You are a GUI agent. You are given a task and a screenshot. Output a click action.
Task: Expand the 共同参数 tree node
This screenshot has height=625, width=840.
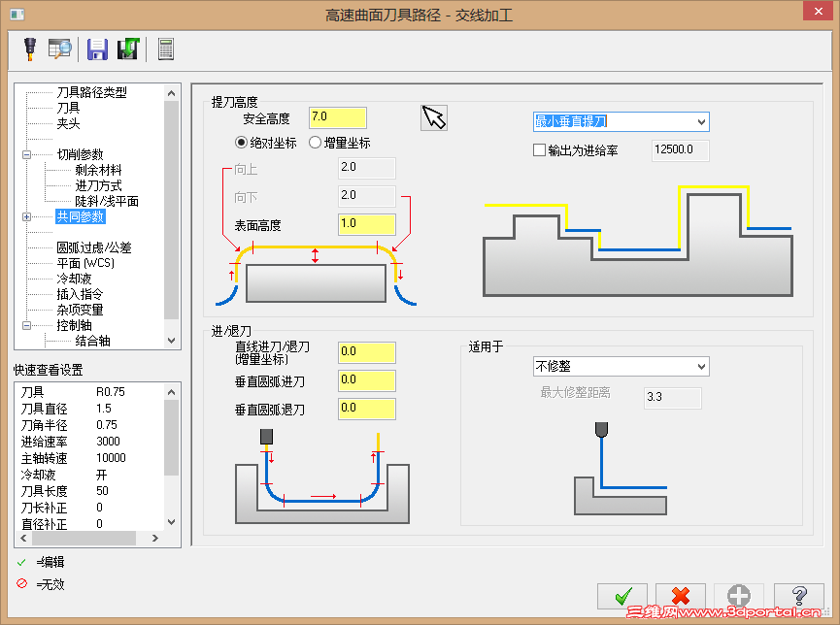(x=27, y=216)
